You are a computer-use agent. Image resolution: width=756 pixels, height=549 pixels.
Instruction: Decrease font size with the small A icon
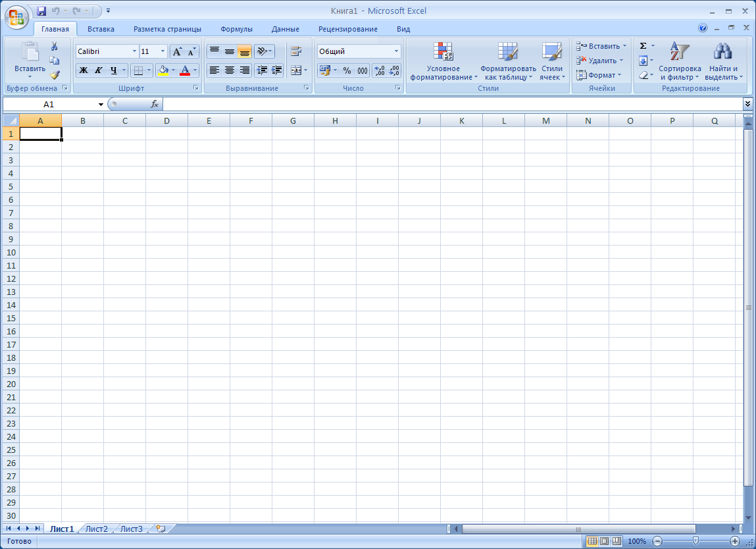tap(191, 51)
